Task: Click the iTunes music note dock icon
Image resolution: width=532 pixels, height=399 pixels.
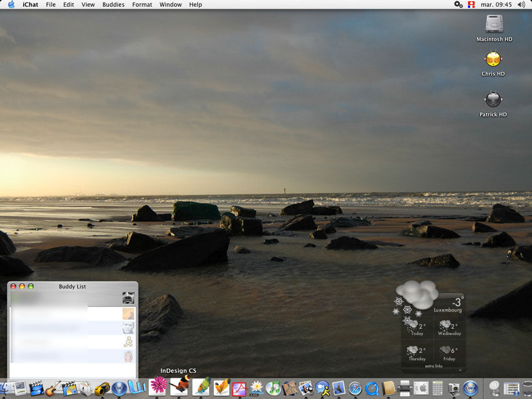Action: point(274,388)
